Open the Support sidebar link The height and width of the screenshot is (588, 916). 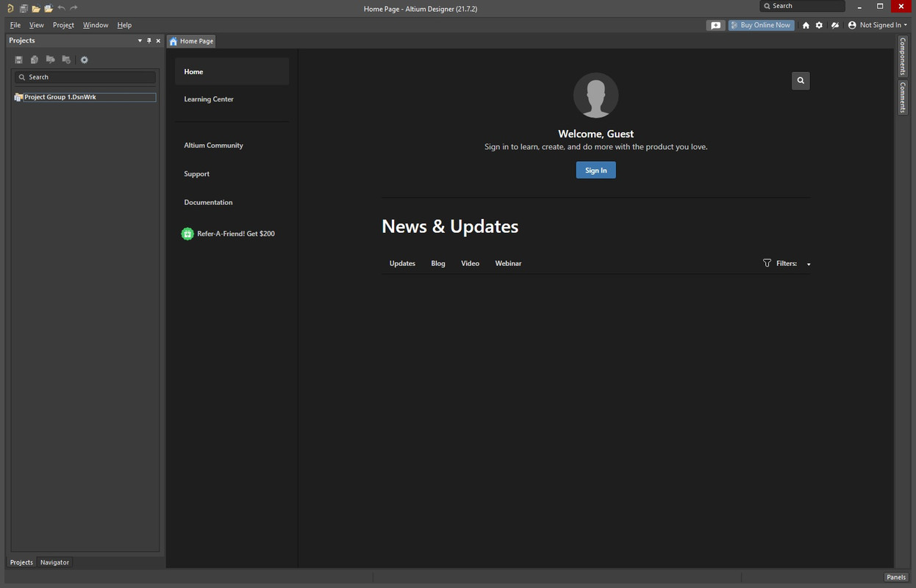[196, 174]
